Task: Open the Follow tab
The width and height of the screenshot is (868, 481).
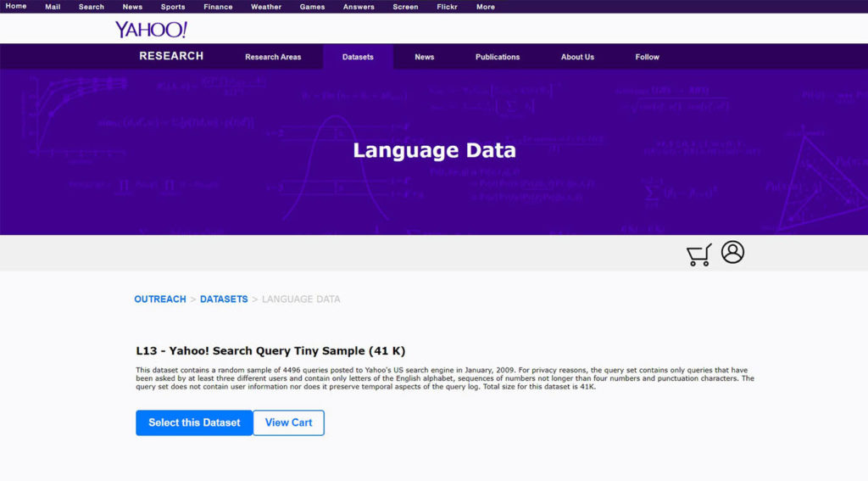Action: coord(647,57)
